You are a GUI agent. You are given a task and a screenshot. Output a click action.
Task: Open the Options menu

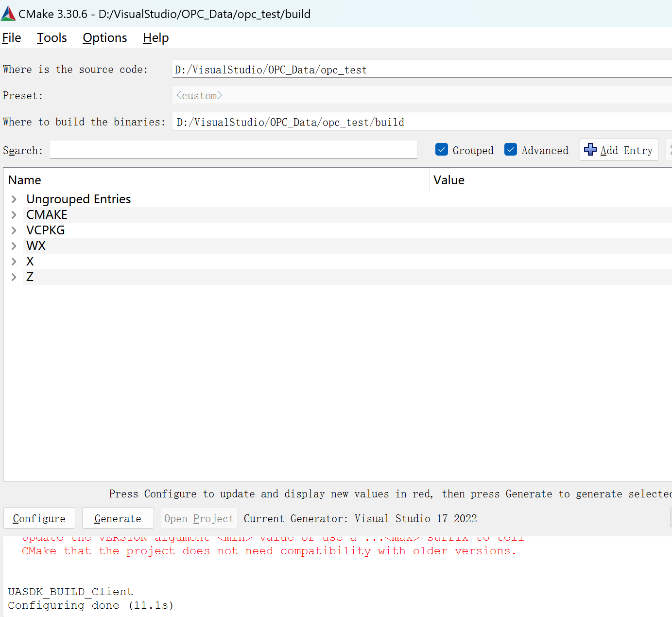tap(105, 38)
